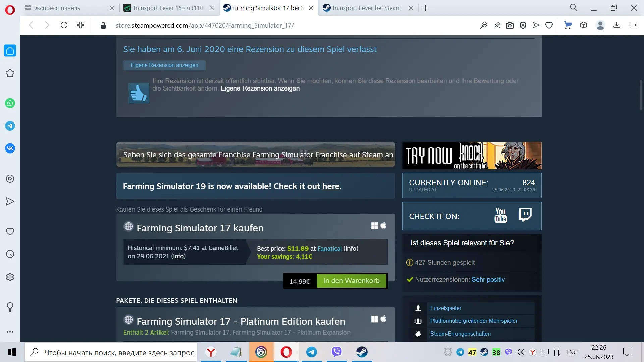Viewport: 644px width, 362px height.
Task: Click the Eigene Rezension anzeigen button
Action: coord(164,65)
